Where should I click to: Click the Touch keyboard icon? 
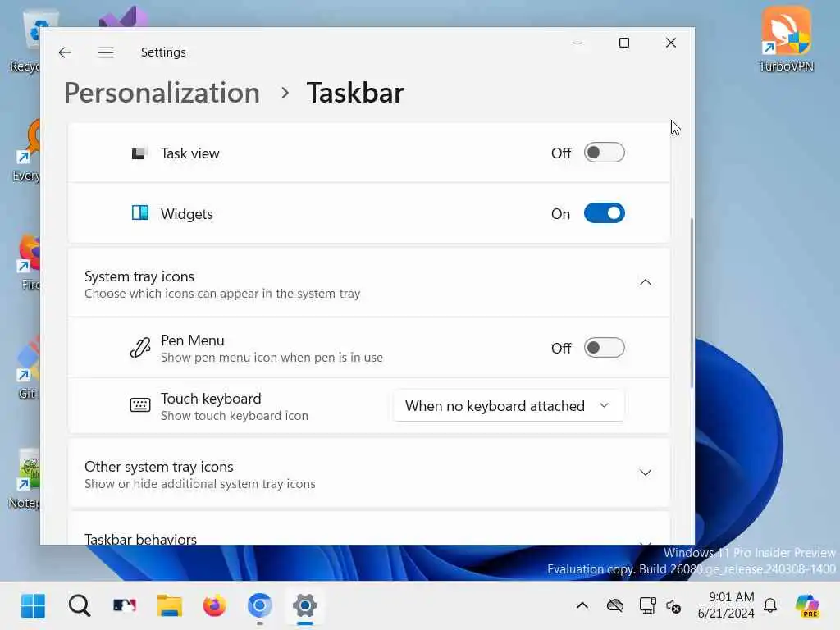click(x=139, y=405)
